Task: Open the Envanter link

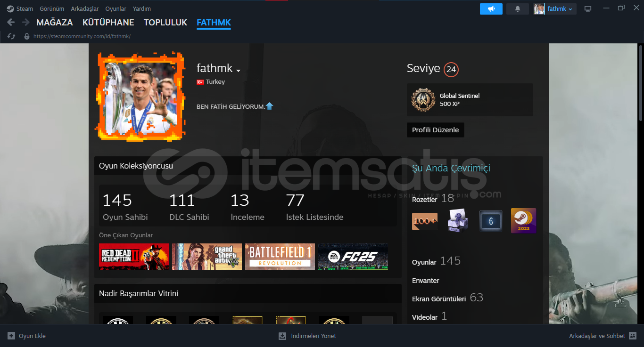Action: pyautogui.click(x=426, y=281)
